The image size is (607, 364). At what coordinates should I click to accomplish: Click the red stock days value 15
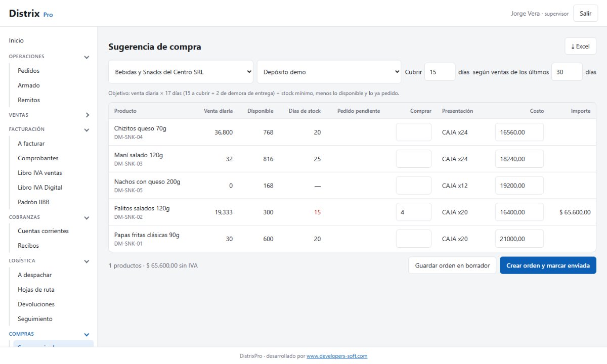coord(317,212)
